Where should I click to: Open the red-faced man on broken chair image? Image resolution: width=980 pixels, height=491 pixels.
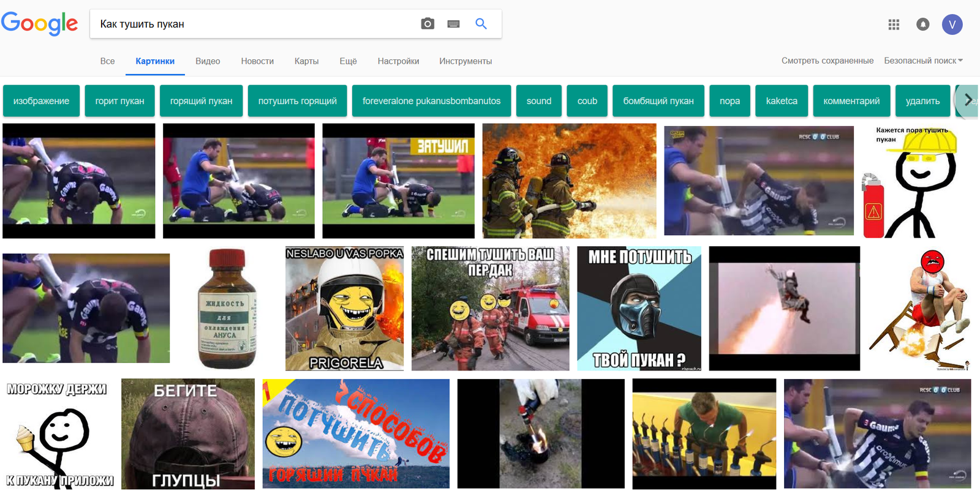tap(921, 308)
